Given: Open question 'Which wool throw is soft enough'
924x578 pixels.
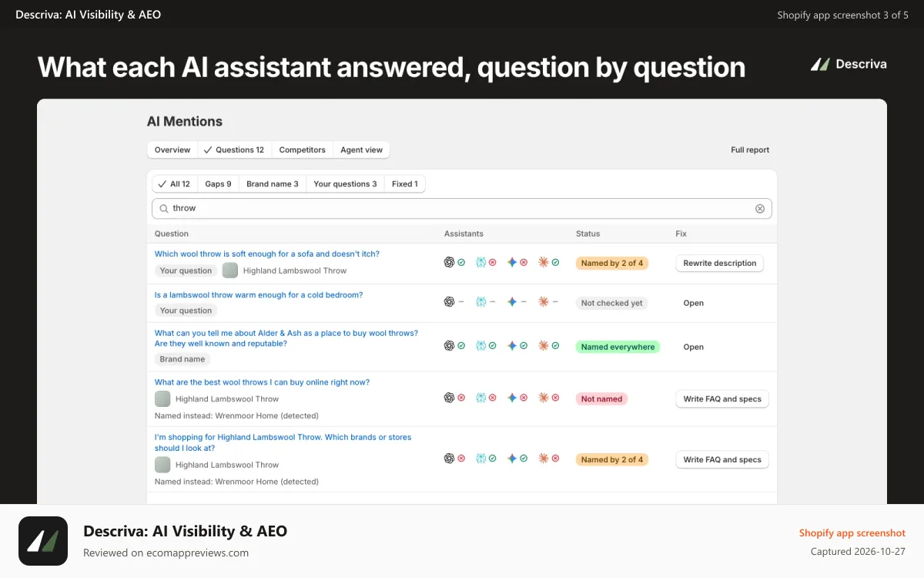Looking at the screenshot, I should 266,254.
